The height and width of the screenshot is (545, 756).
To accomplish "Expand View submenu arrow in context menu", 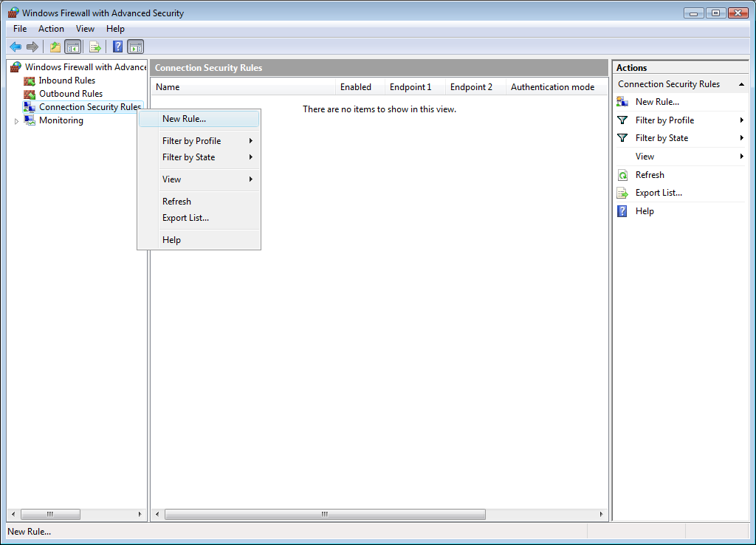I will [x=251, y=179].
